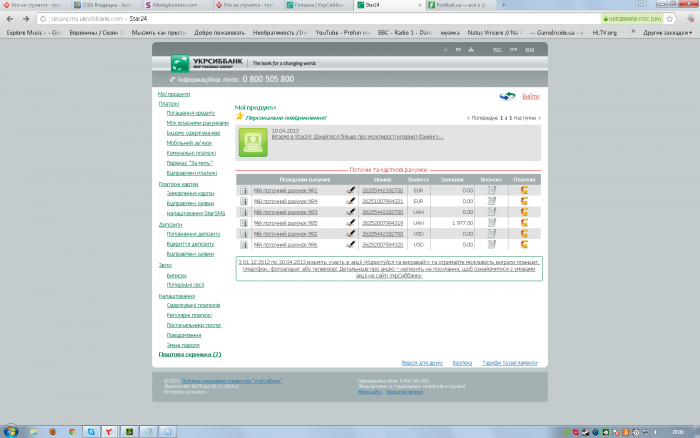Viewport: 700px width, 438px height.
Task: Open Firefox from the taskbar
Action: coord(53,432)
